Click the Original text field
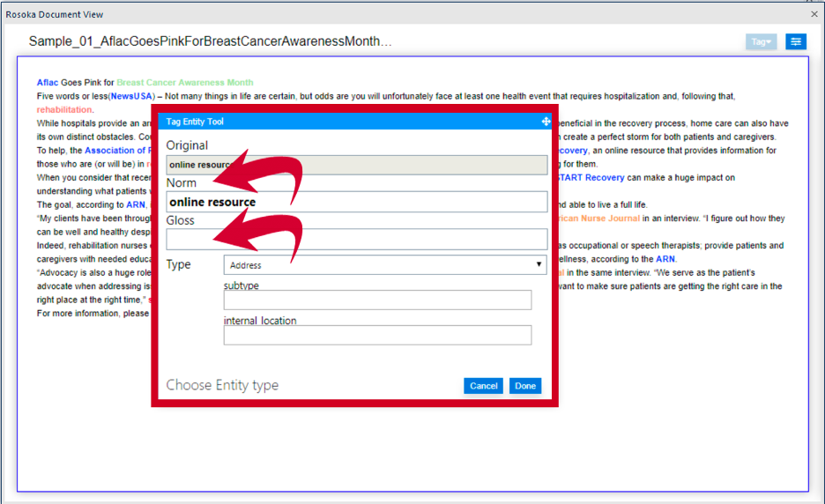 357,165
